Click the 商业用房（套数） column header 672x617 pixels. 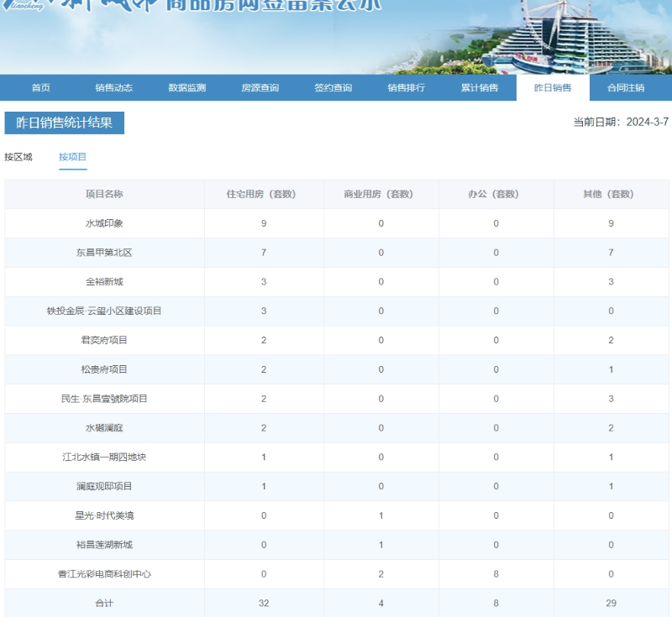tap(381, 194)
